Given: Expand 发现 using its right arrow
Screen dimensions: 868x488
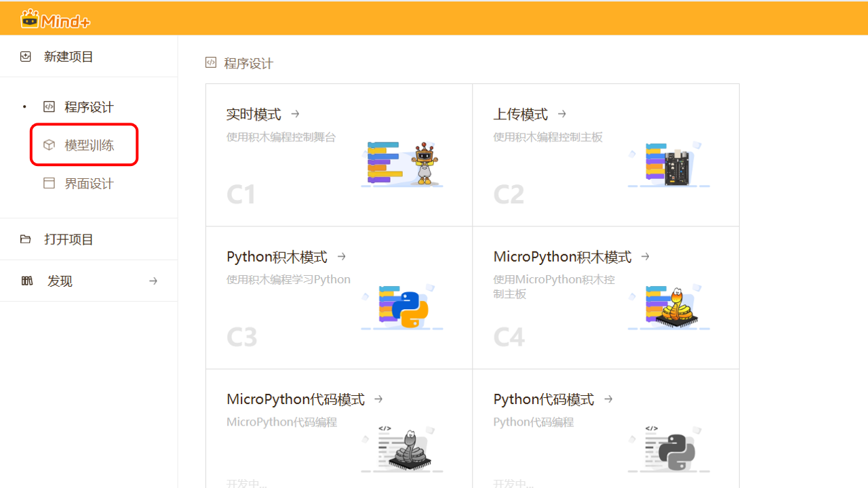Looking at the screenshot, I should click(x=153, y=281).
